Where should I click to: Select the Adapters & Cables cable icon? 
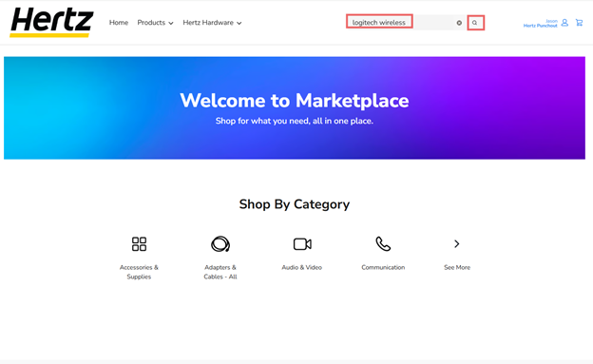click(220, 244)
